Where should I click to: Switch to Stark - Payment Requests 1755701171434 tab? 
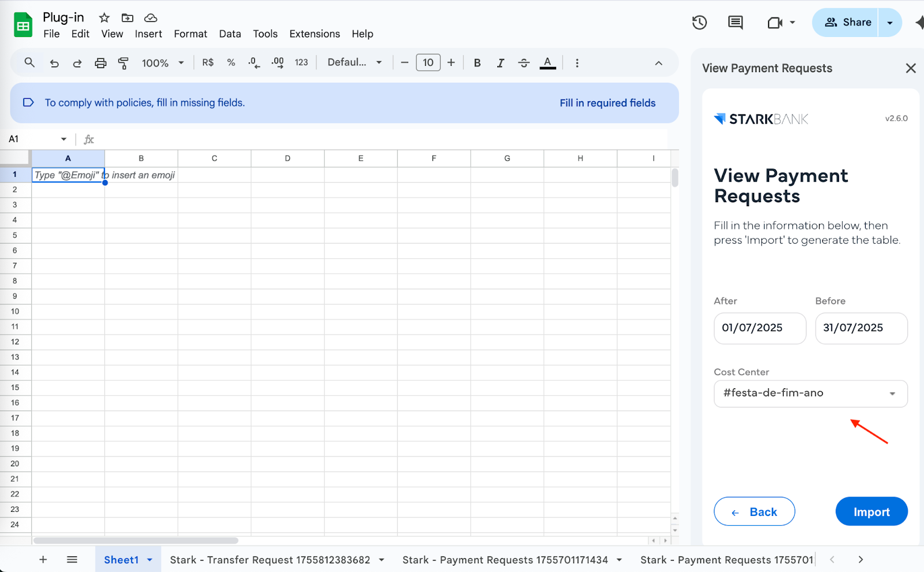(x=505, y=560)
